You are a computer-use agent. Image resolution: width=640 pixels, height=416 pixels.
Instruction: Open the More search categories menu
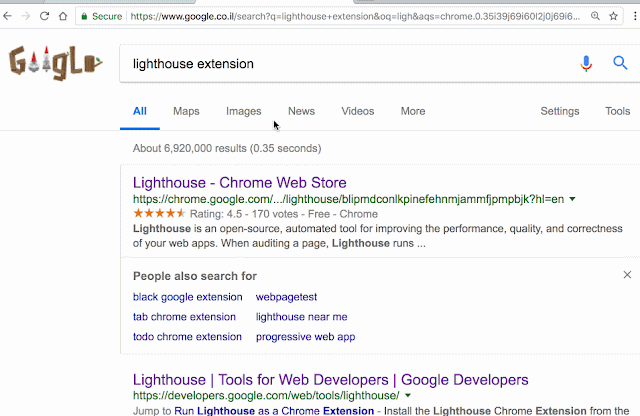[x=413, y=111]
